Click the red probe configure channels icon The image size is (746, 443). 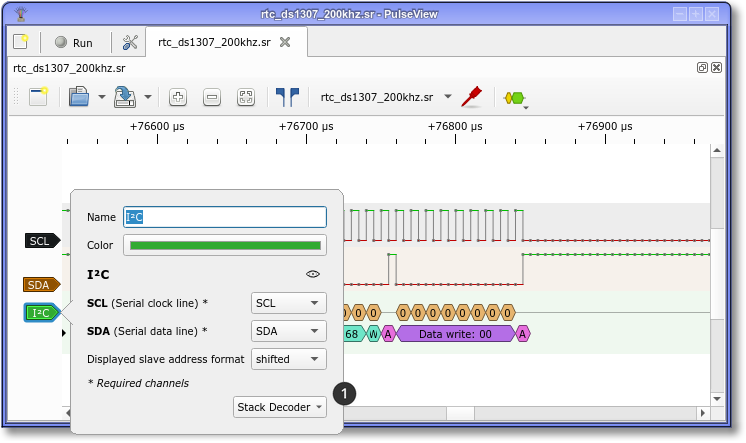click(471, 97)
